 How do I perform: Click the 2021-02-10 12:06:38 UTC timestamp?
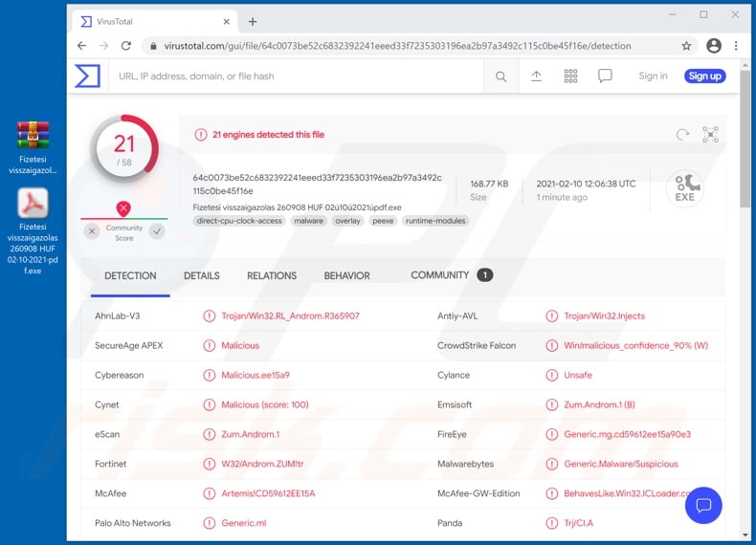pyautogui.click(x=586, y=184)
